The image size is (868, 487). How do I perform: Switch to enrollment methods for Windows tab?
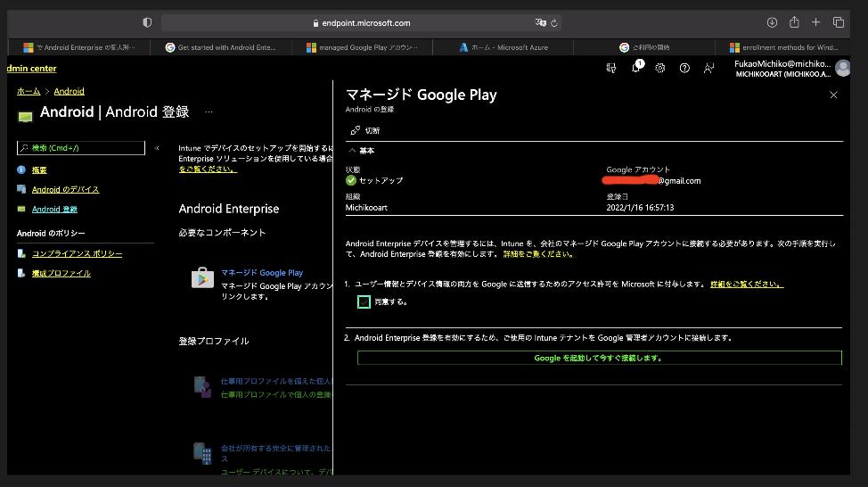[782, 47]
